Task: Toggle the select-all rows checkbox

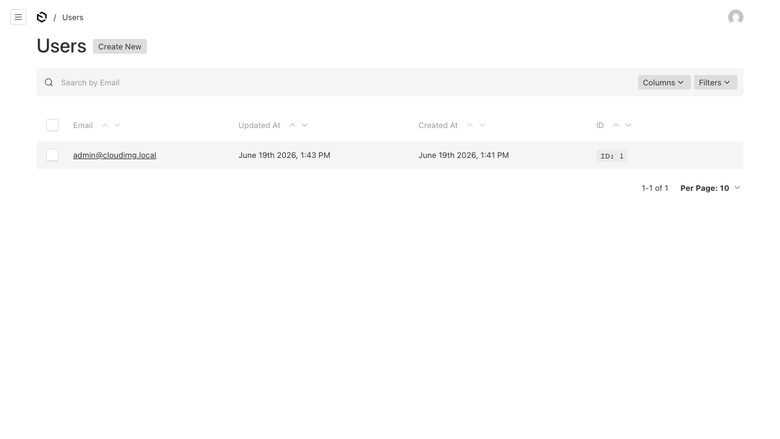Action: coord(52,125)
